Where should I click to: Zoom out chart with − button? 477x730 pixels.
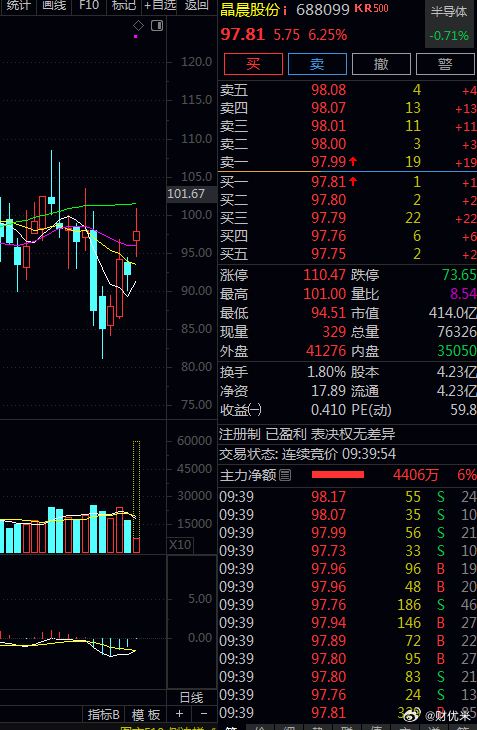(x=203, y=714)
